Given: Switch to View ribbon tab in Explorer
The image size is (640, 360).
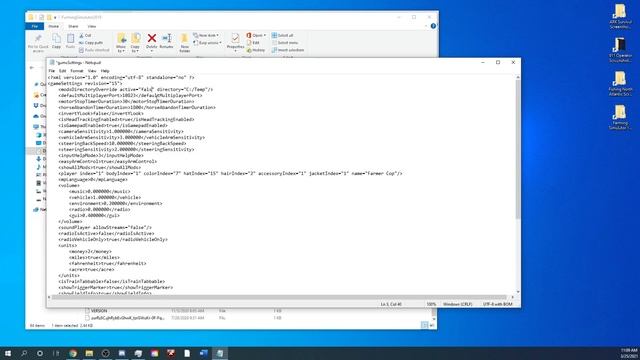Looking at the screenshot, I should [92, 26].
